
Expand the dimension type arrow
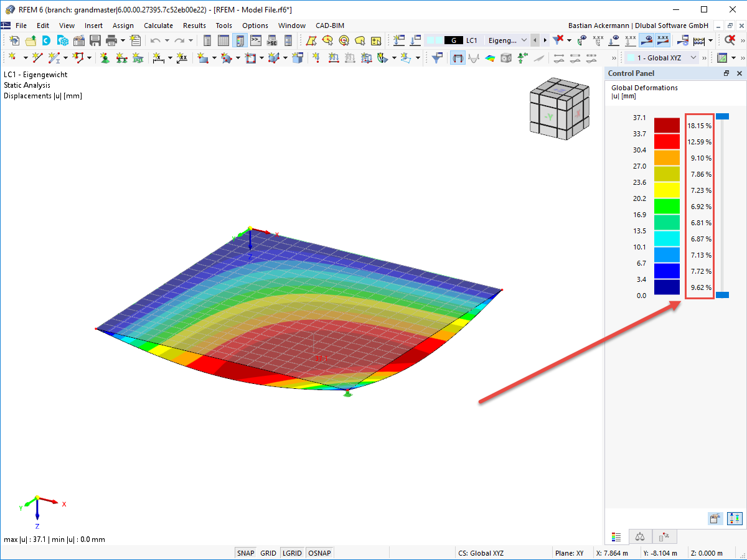click(x=170, y=58)
